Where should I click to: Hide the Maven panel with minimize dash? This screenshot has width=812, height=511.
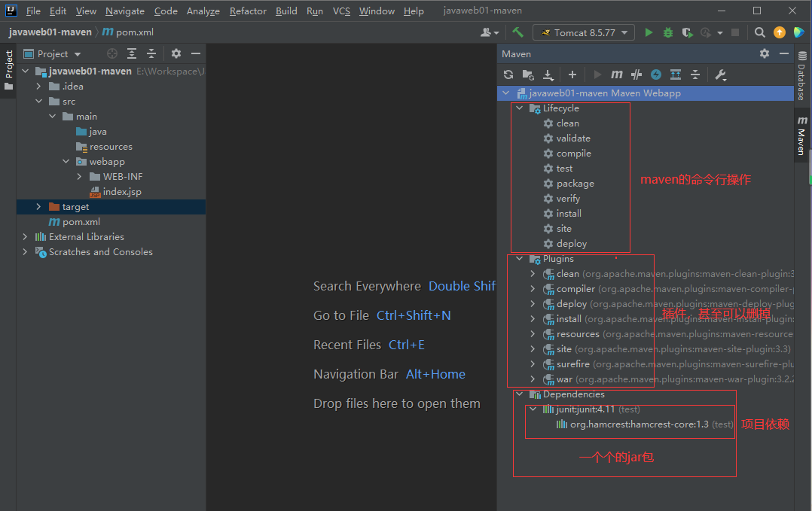pos(784,53)
